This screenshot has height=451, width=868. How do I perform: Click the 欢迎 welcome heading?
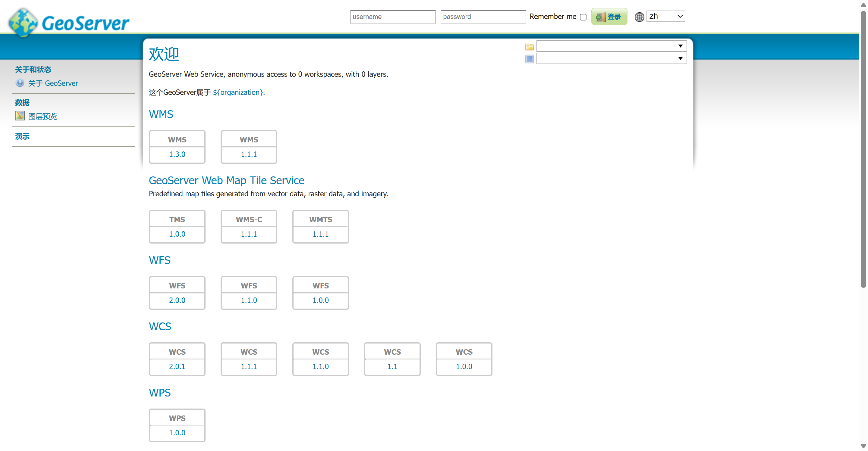tap(164, 54)
